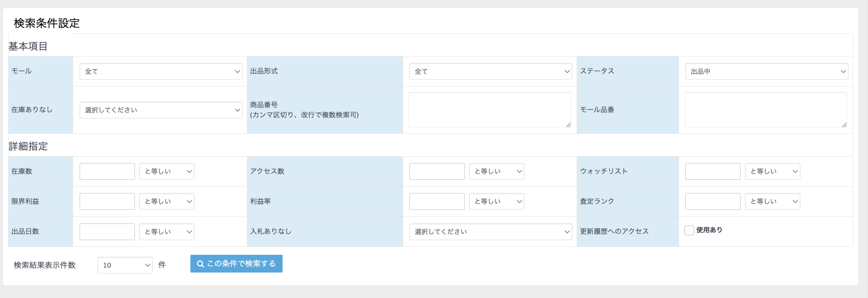
Task: Expand the 在庫ありなし dropdown
Action: pyautogui.click(x=161, y=110)
